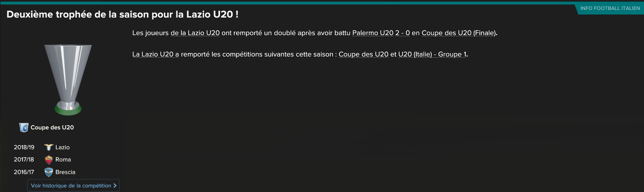
Task: Click the chevron arrow beside Voir historique
Action: 115,186
